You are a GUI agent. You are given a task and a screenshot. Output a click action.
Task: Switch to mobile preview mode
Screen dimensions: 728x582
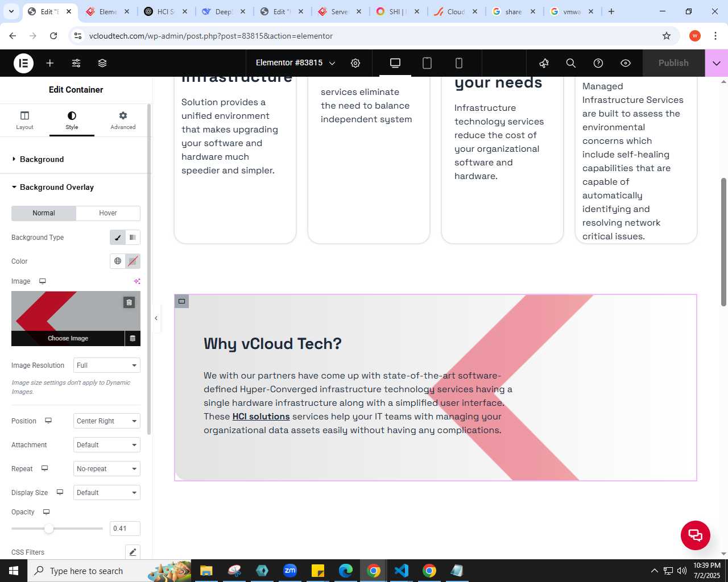click(x=459, y=63)
